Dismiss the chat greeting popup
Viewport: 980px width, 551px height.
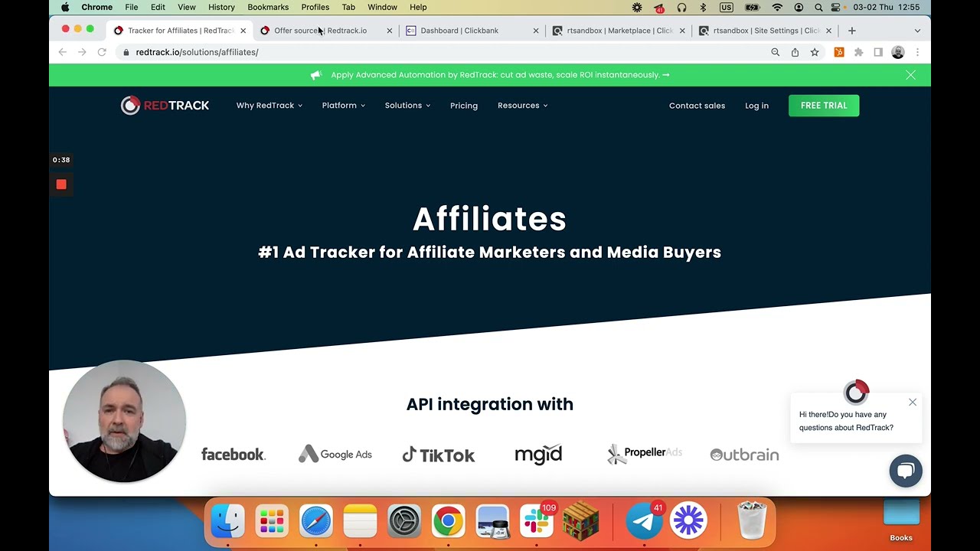pos(913,403)
